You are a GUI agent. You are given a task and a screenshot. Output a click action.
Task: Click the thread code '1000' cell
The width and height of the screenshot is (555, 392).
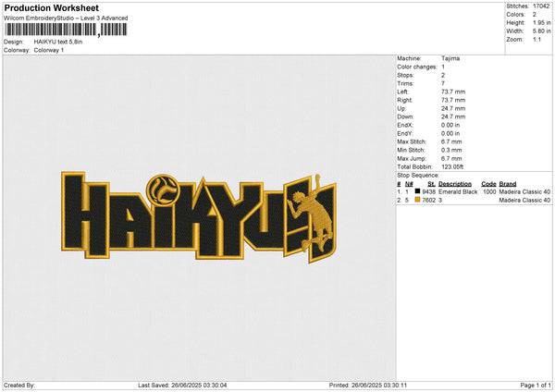[489, 191]
